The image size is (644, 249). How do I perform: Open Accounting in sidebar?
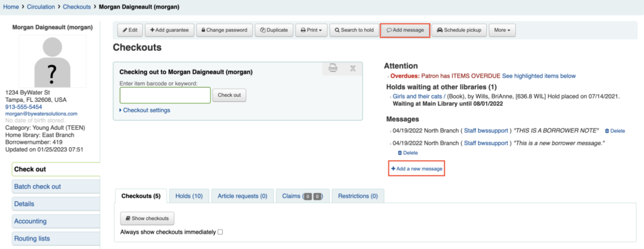pyautogui.click(x=56, y=221)
